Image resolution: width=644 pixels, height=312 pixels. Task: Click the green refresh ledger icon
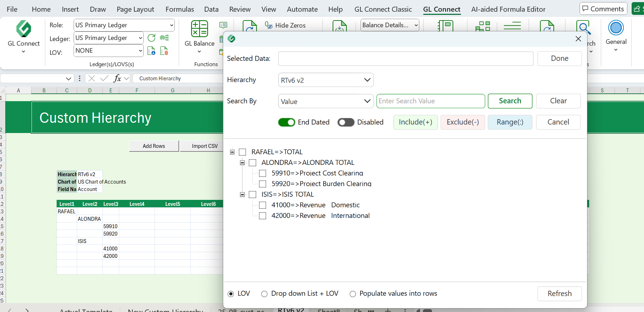tap(151, 38)
